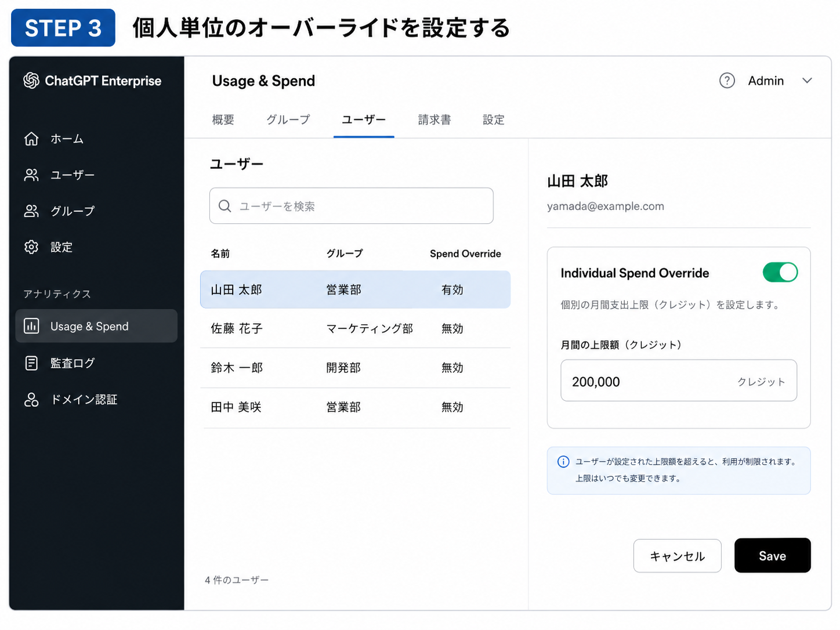Click 有効 status in 山田 太郎 row

click(x=452, y=289)
